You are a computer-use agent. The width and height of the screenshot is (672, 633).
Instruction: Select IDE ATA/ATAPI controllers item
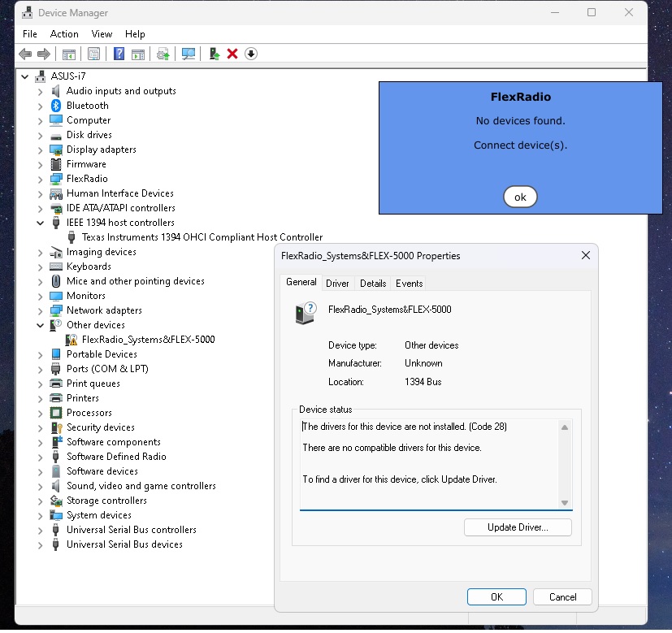point(121,208)
